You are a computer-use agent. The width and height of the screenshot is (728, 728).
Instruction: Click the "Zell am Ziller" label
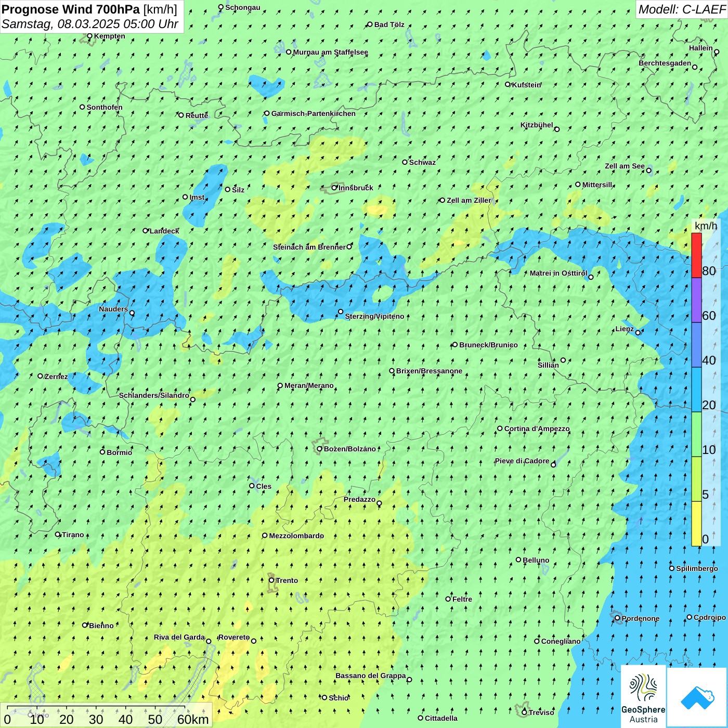(x=469, y=200)
